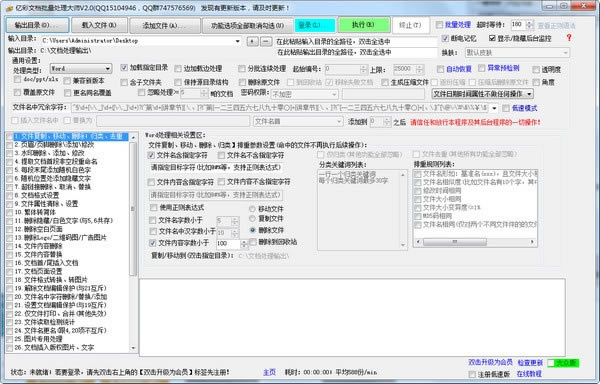Image resolution: width=600 pixels, height=384 pixels.
Task: Enable the 分批连续处理 checkbox
Action: (241, 68)
